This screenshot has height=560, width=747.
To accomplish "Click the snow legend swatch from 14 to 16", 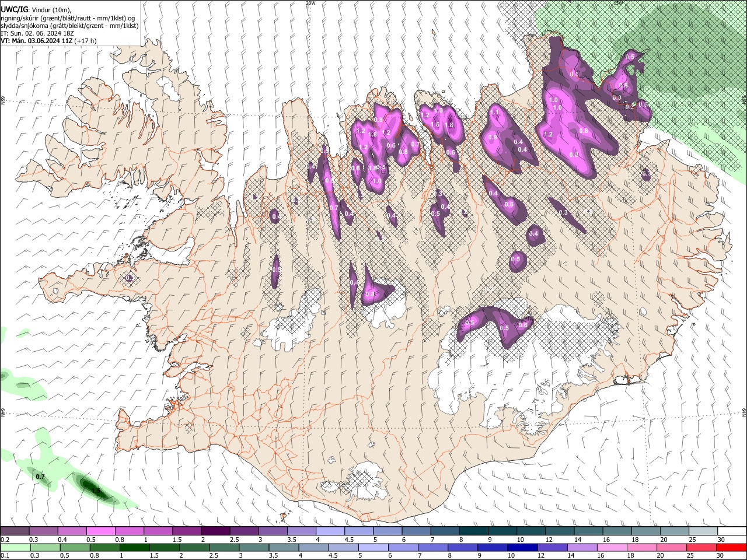I will (588, 531).
